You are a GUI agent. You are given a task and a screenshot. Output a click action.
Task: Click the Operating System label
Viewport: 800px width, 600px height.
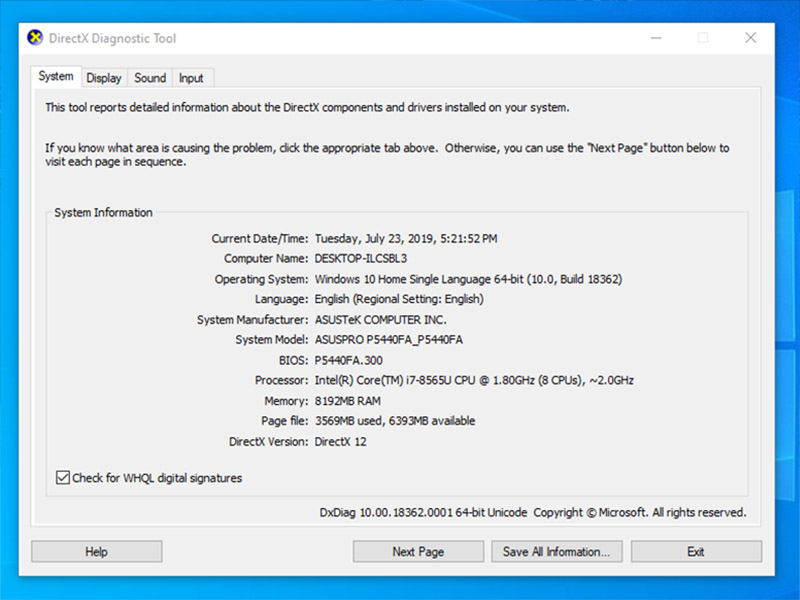(x=261, y=279)
